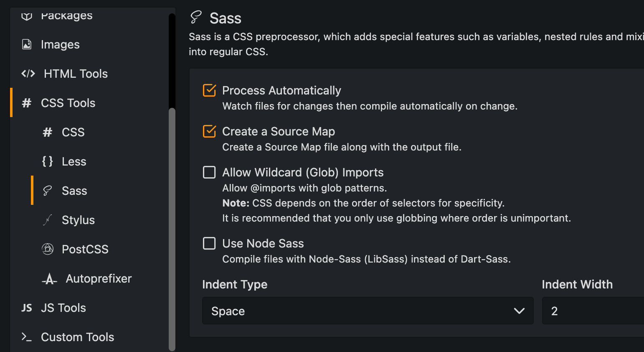Click the sidebar vertical scrollbar thumb
The width and height of the screenshot is (644, 352).
click(172, 230)
